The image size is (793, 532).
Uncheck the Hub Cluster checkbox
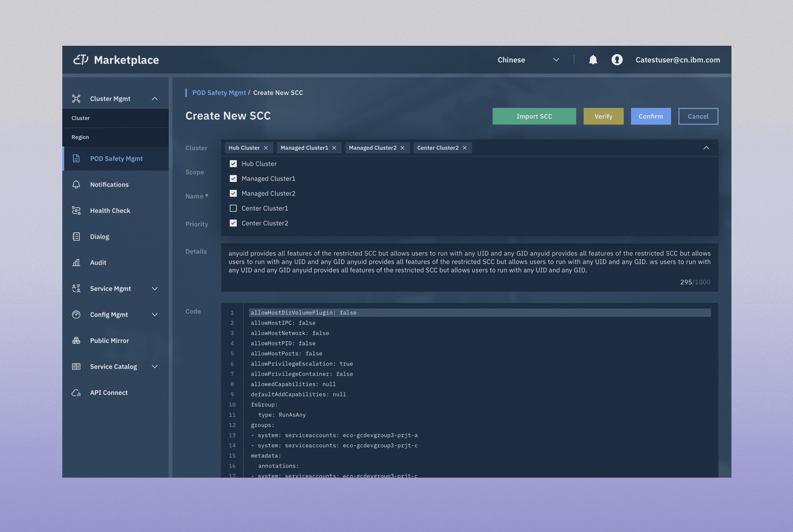click(x=233, y=164)
